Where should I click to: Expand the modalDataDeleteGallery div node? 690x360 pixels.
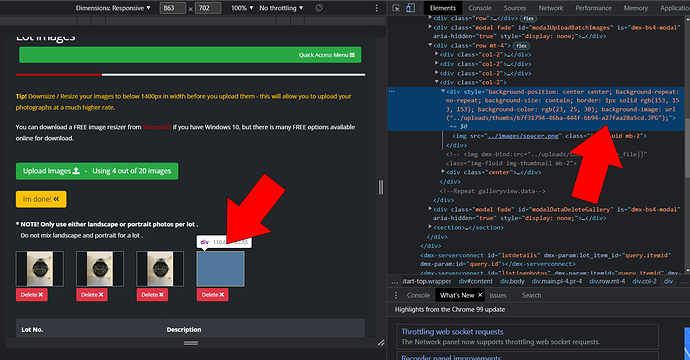click(x=430, y=209)
